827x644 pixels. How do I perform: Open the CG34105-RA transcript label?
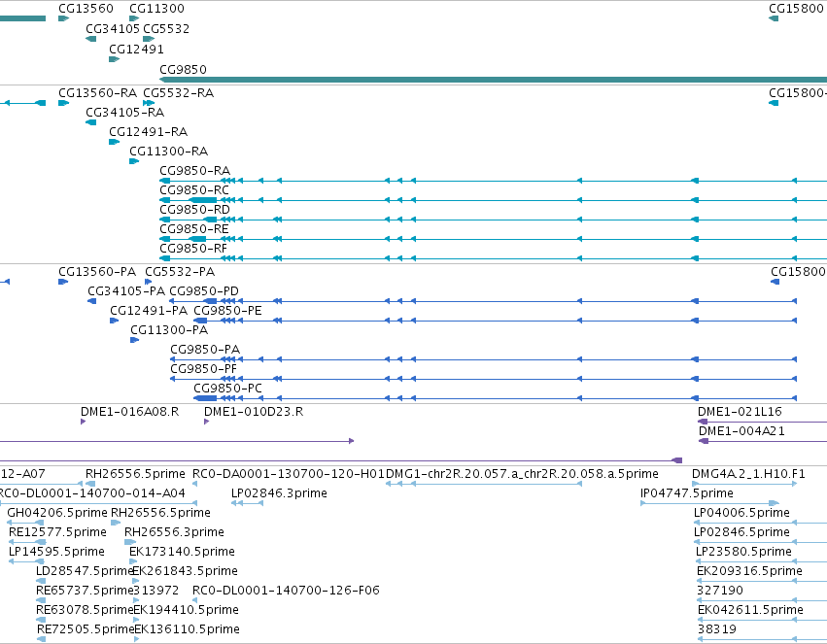(125, 113)
